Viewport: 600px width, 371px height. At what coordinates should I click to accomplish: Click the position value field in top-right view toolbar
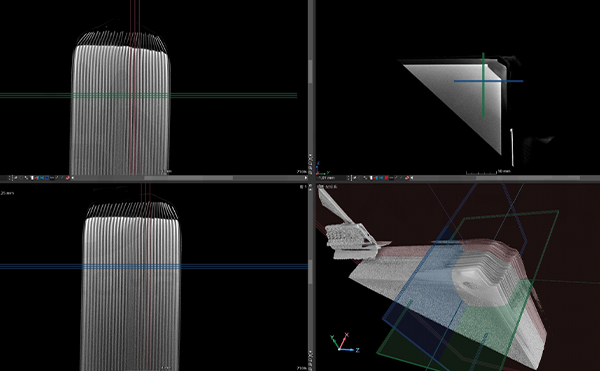(332, 178)
